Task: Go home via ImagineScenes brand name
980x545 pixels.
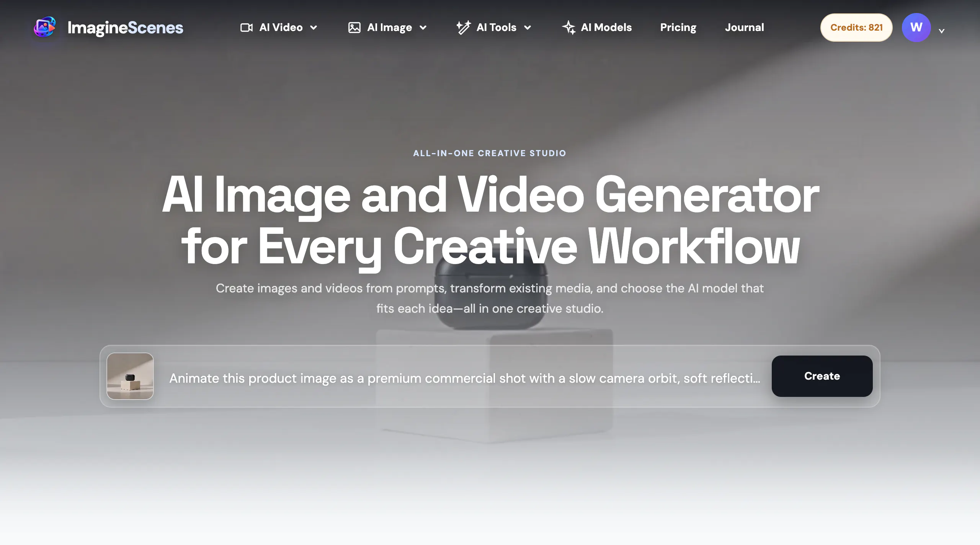Action: 126,28
